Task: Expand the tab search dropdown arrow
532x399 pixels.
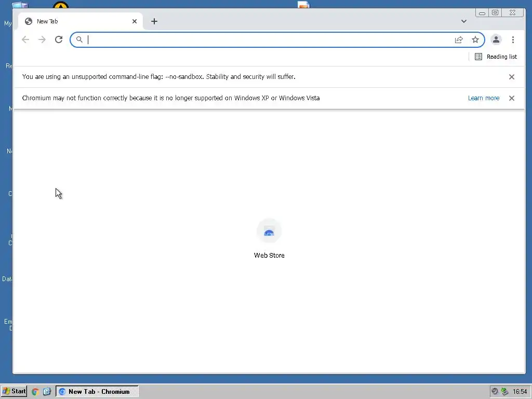Action: [464, 21]
